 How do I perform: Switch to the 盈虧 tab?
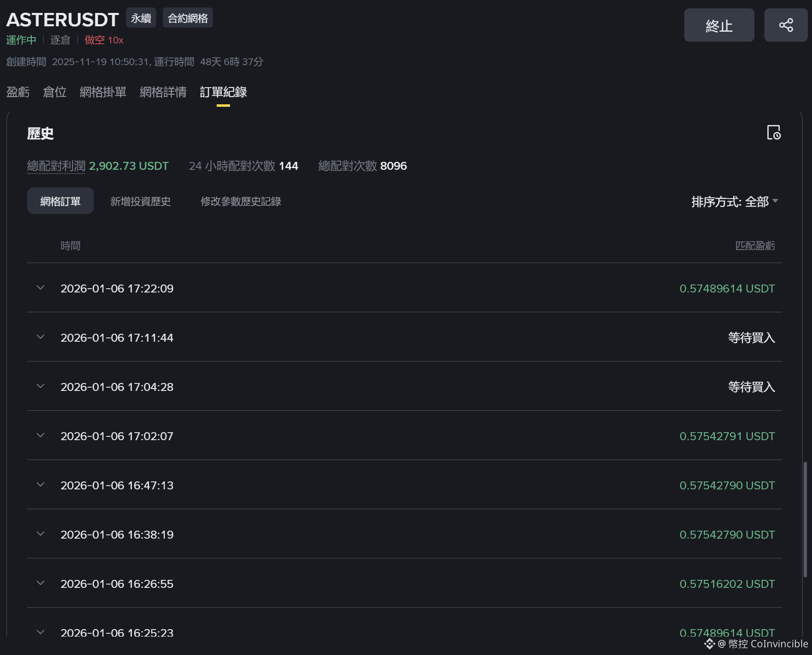18,92
